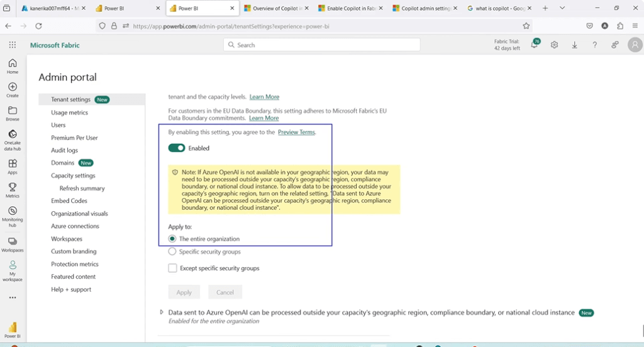Open Apps in the left sidebar
Screen dimensions: 644x347
13,167
